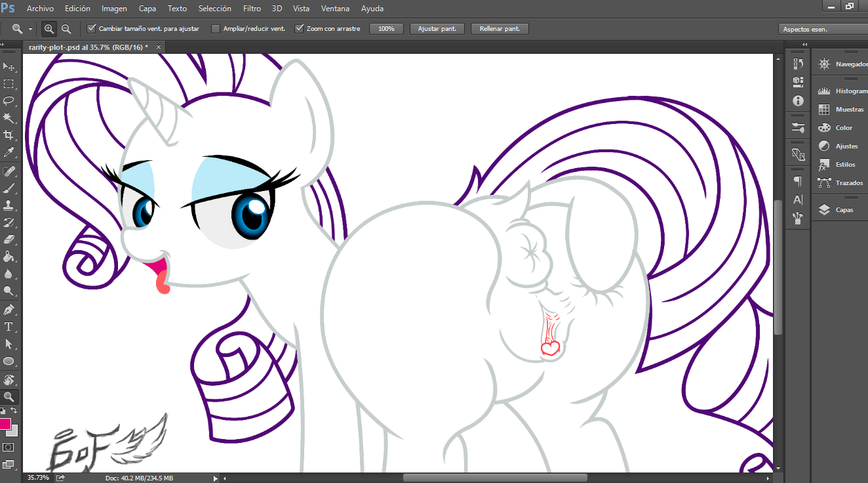Open the Edición menu
This screenshot has height=483, width=868.
[77, 9]
